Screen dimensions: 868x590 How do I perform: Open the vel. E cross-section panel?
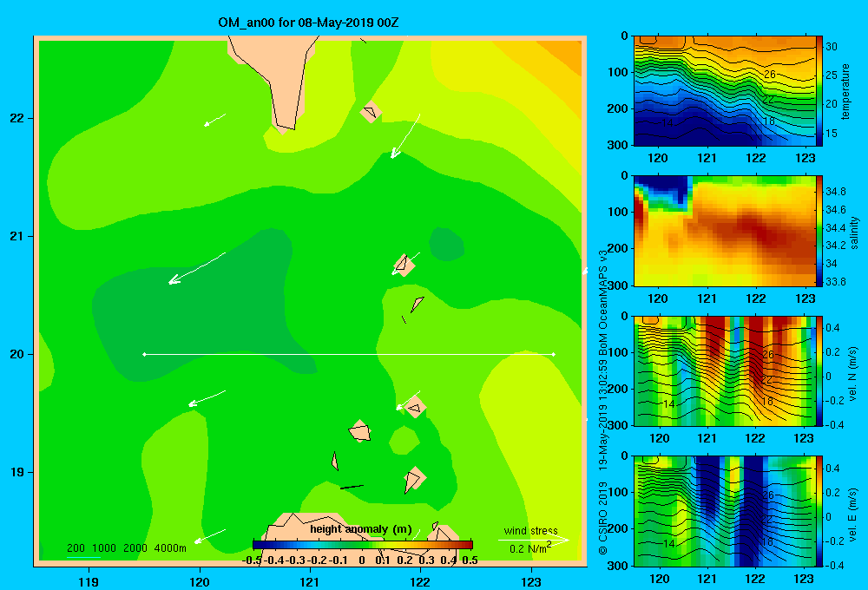[x=724, y=511]
